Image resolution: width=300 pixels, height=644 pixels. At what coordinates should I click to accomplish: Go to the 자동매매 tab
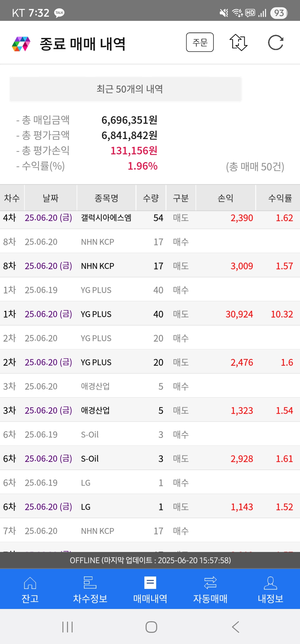[210, 589]
